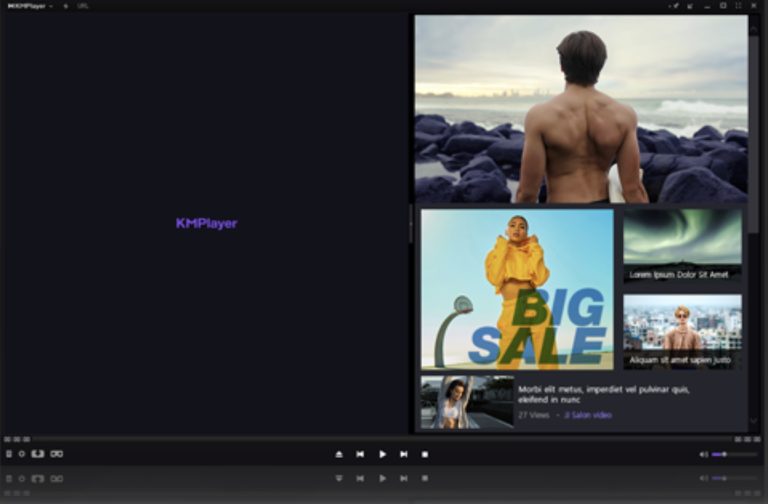This screenshot has width=768, height=504.
Task: Click the round record icon at bottom left
Action: (x=22, y=453)
